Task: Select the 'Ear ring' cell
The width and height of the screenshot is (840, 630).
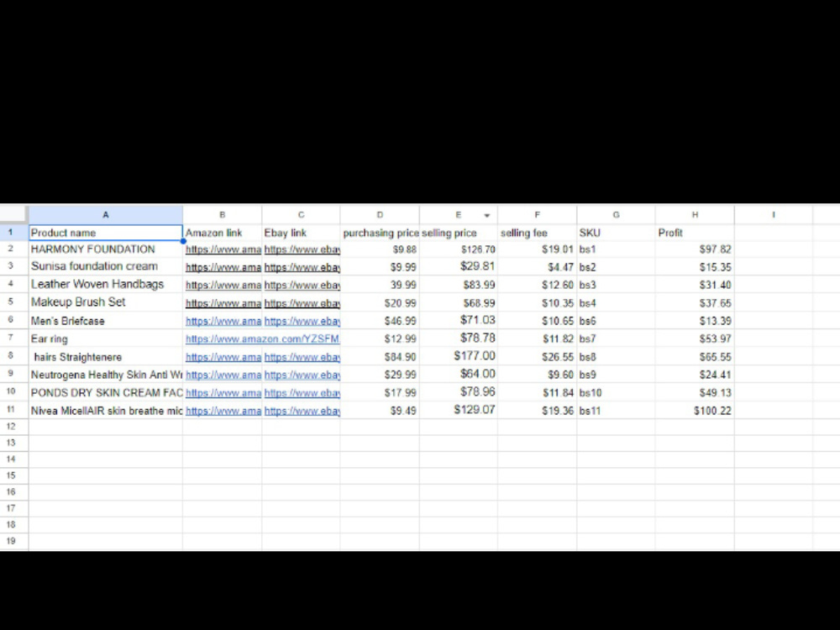Action: pos(106,339)
